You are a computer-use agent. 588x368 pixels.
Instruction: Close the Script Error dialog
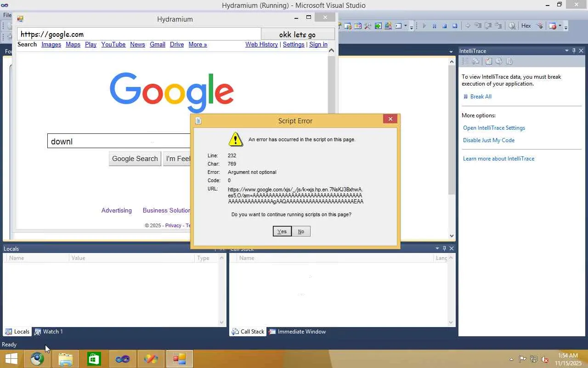[390, 119]
